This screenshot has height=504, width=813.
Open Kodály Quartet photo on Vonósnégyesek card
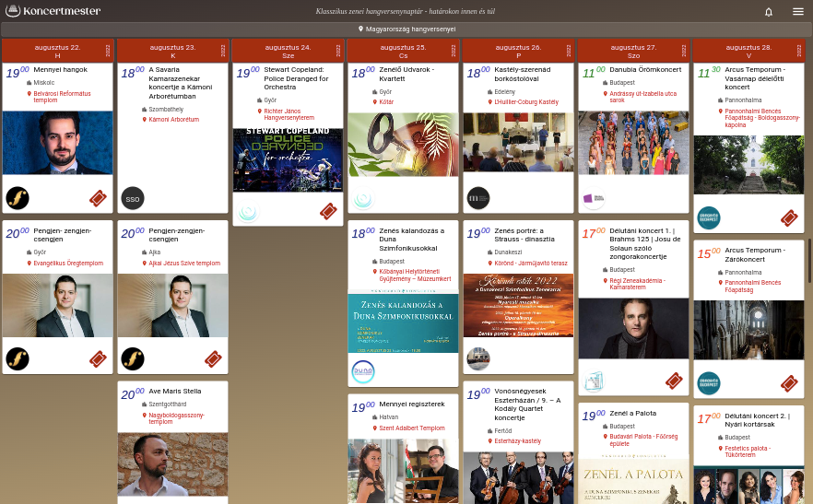pyautogui.click(x=518, y=477)
